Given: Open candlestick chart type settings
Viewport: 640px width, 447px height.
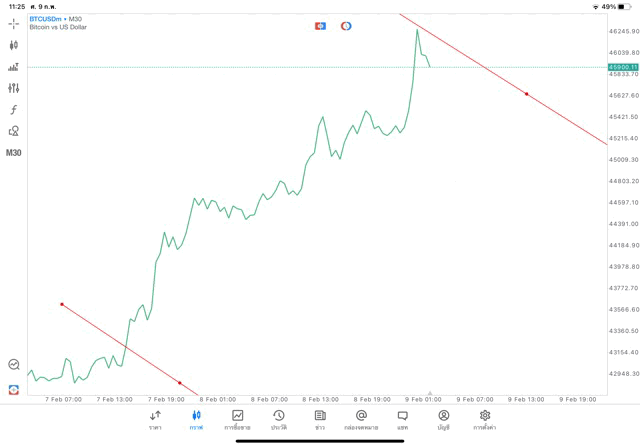Looking at the screenshot, I should (14, 45).
